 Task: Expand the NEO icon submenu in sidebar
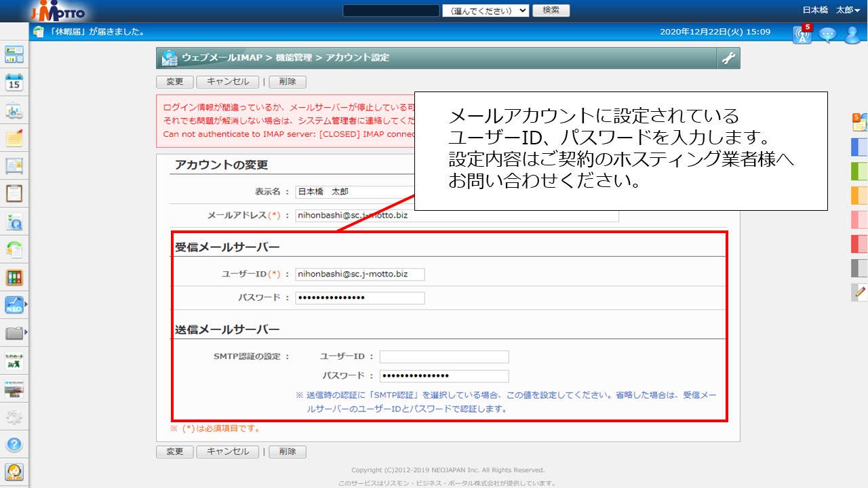click(x=26, y=305)
